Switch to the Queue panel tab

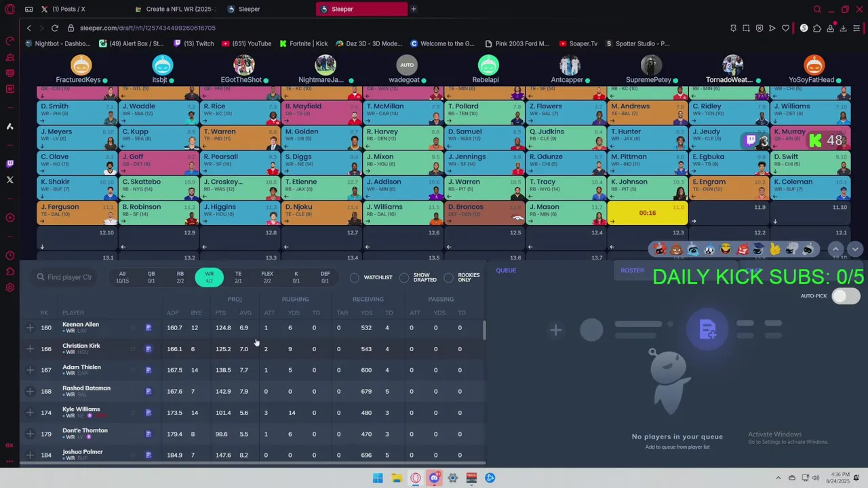(506, 270)
